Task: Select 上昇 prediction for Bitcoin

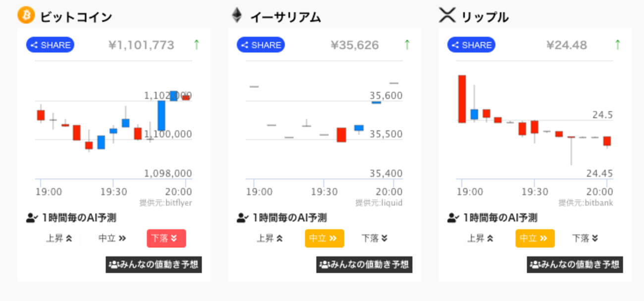Action: tap(59, 239)
